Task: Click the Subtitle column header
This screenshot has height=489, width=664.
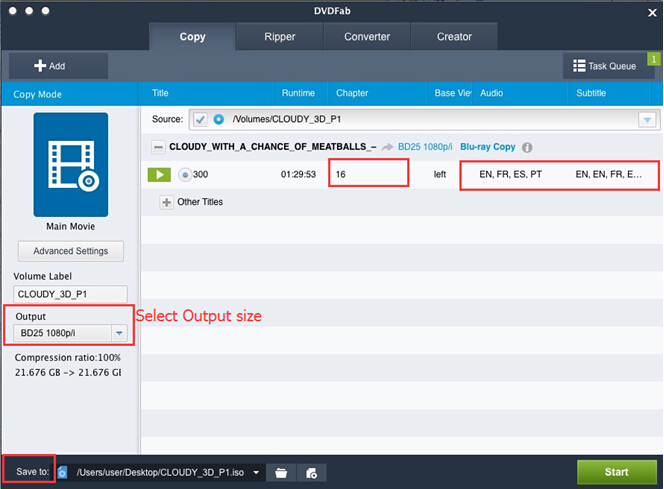Action: [x=591, y=93]
